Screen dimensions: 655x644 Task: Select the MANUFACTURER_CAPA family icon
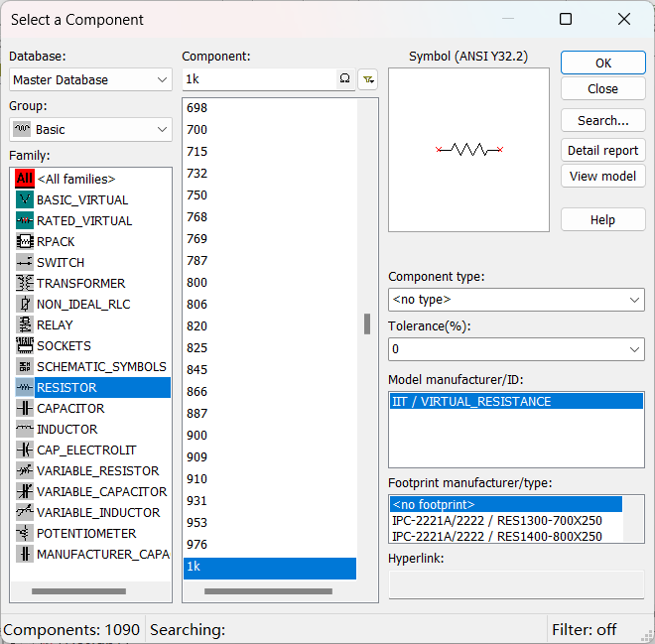point(25,555)
